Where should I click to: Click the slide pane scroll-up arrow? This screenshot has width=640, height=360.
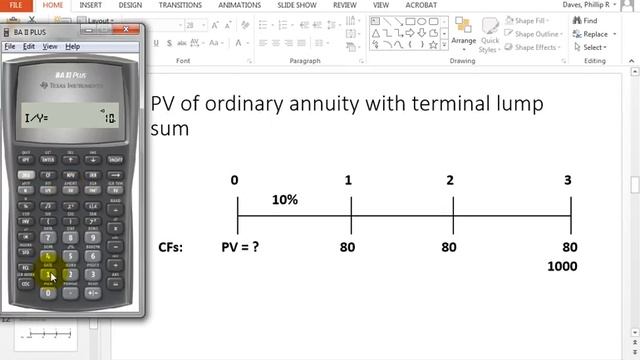pos(635,72)
